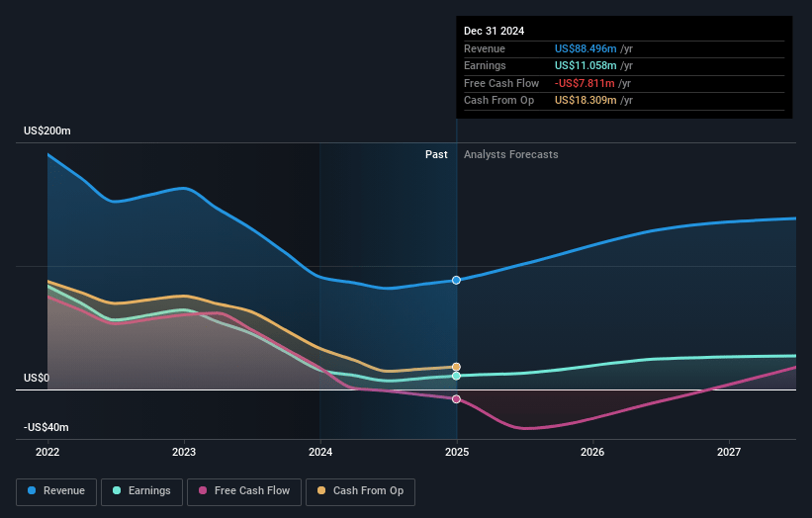Click the 2026 x-axis label
Image resolution: width=812 pixels, height=518 pixels.
pyautogui.click(x=592, y=453)
